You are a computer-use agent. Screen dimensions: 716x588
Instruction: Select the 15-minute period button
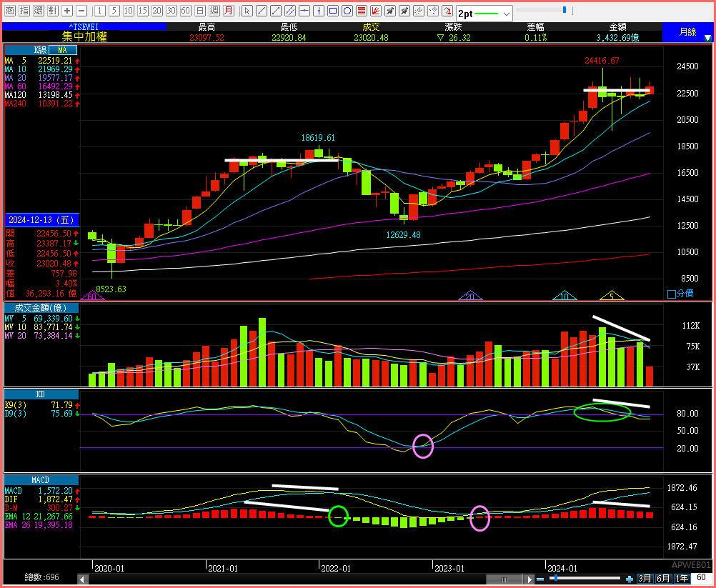click(142, 11)
